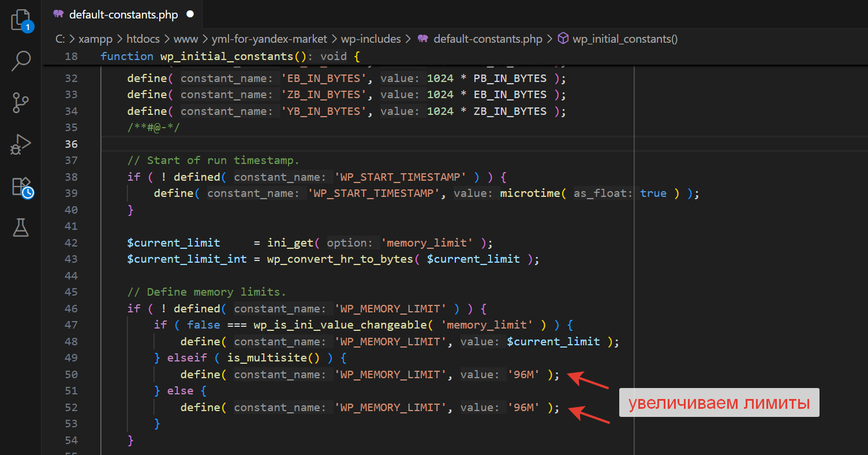The image size is (868, 455).
Task: Click the PHP elephant icon in breadcrumb
Action: pos(423,39)
